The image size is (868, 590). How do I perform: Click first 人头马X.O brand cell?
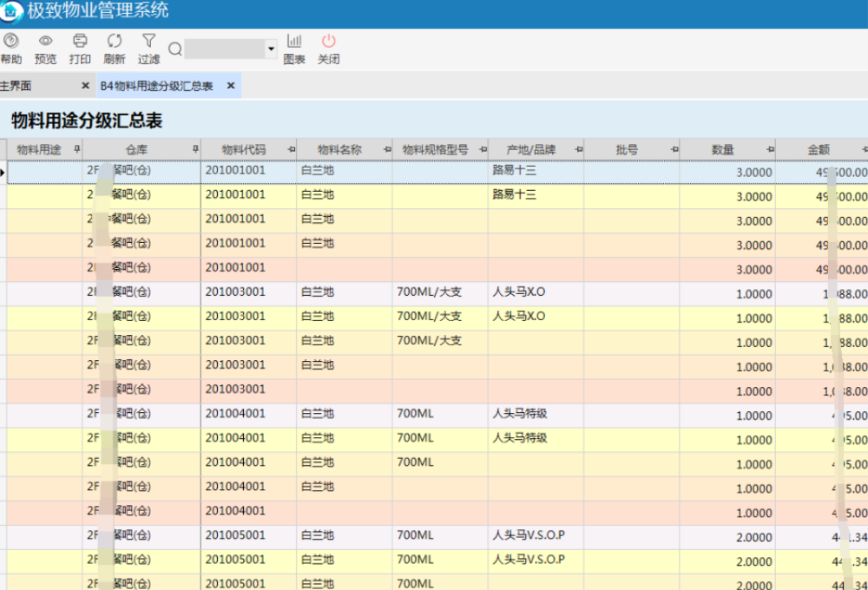tap(519, 292)
